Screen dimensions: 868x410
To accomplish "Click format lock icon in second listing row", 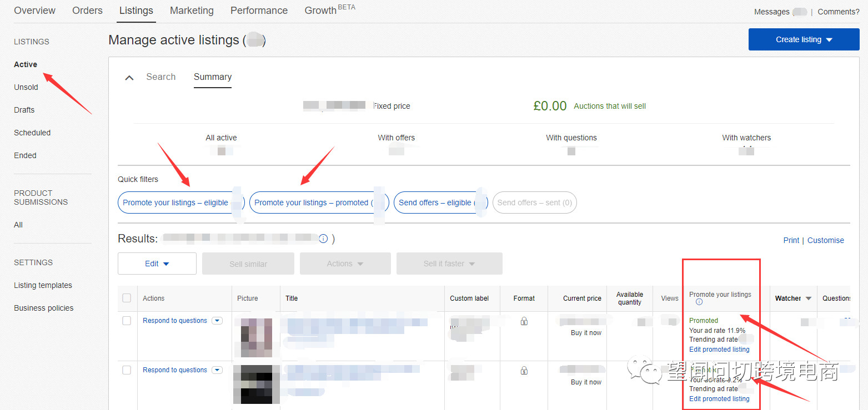I will (524, 370).
